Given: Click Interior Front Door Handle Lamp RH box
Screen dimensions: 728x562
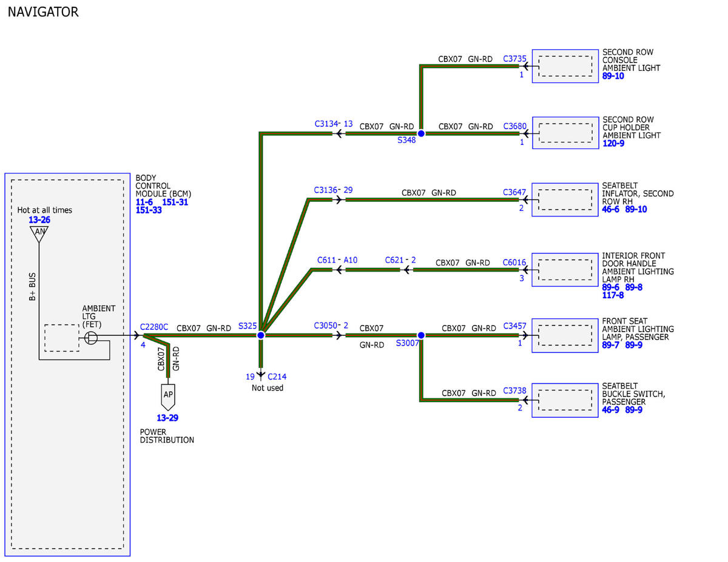Looking at the screenshot, I should pyautogui.click(x=565, y=270).
